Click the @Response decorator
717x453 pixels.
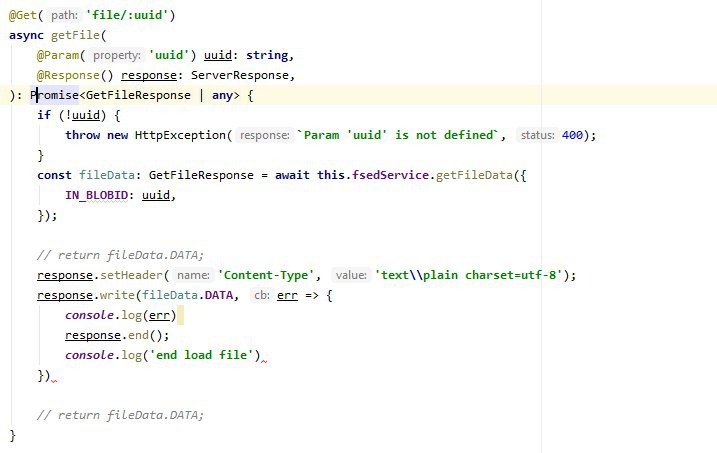(x=68, y=75)
